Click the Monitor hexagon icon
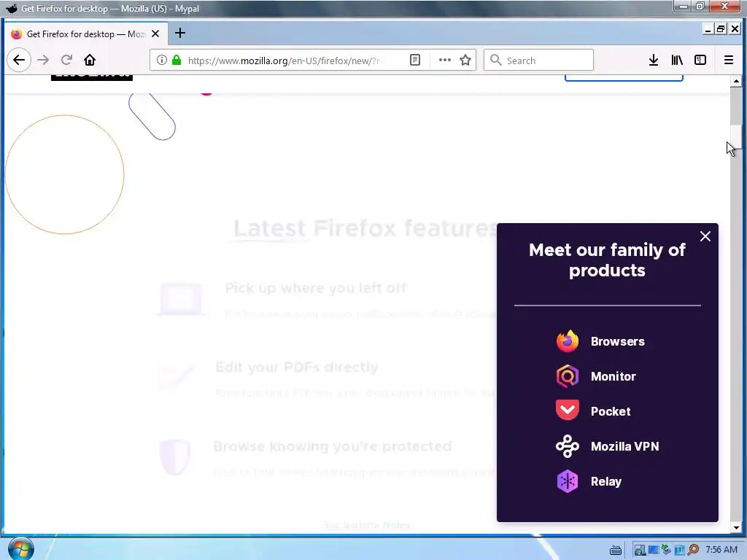 [x=568, y=376]
